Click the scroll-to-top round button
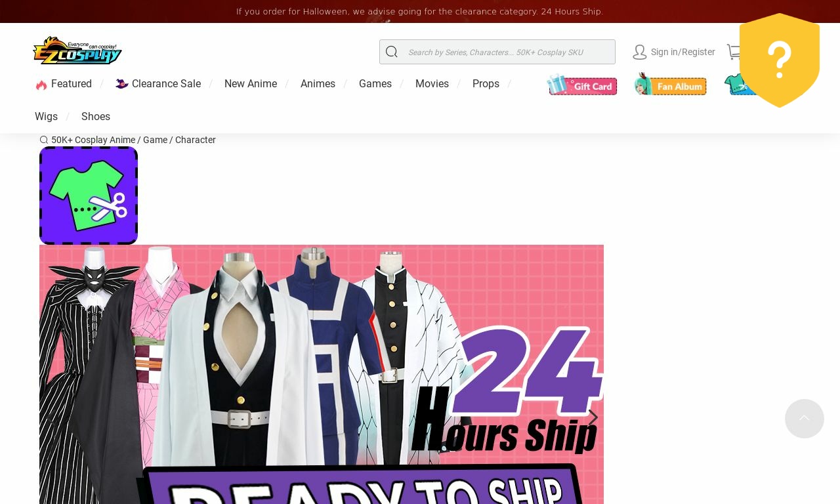Image resolution: width=840 pixels, height=504 pixels. point(805,419)
